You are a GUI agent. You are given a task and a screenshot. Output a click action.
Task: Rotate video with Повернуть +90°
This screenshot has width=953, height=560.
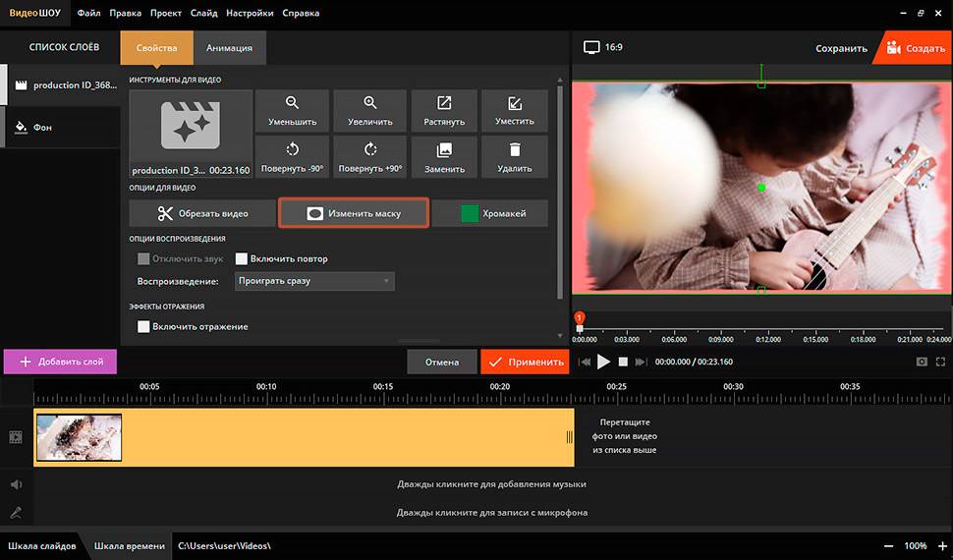coord(369,157)
